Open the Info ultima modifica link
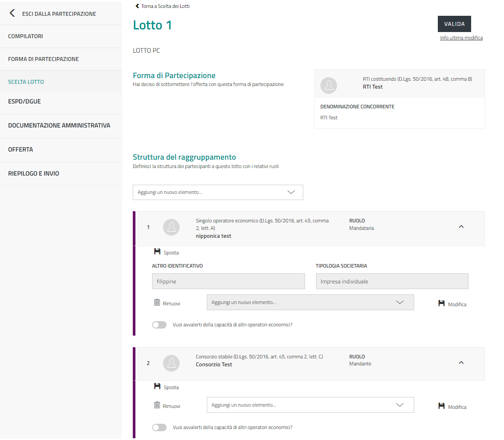This screenshot has height=440, width=504. coord(461,38)
